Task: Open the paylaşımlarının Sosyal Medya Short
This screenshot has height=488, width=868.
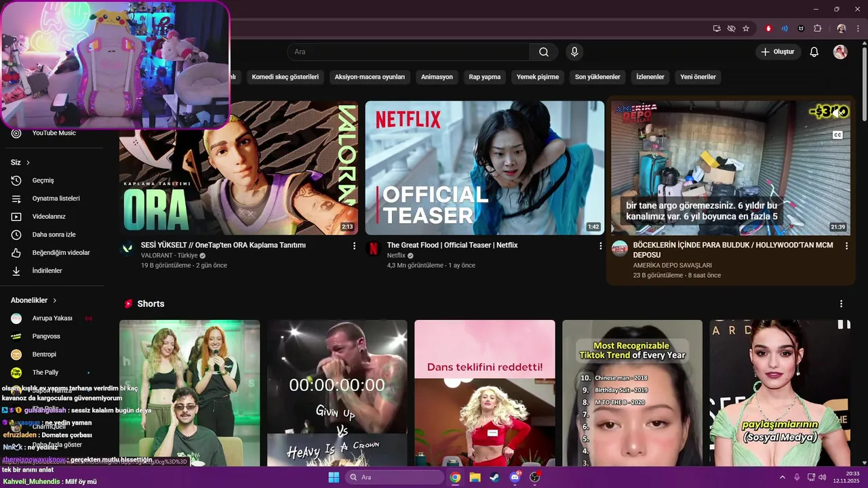Action: (x=780, y=393)
